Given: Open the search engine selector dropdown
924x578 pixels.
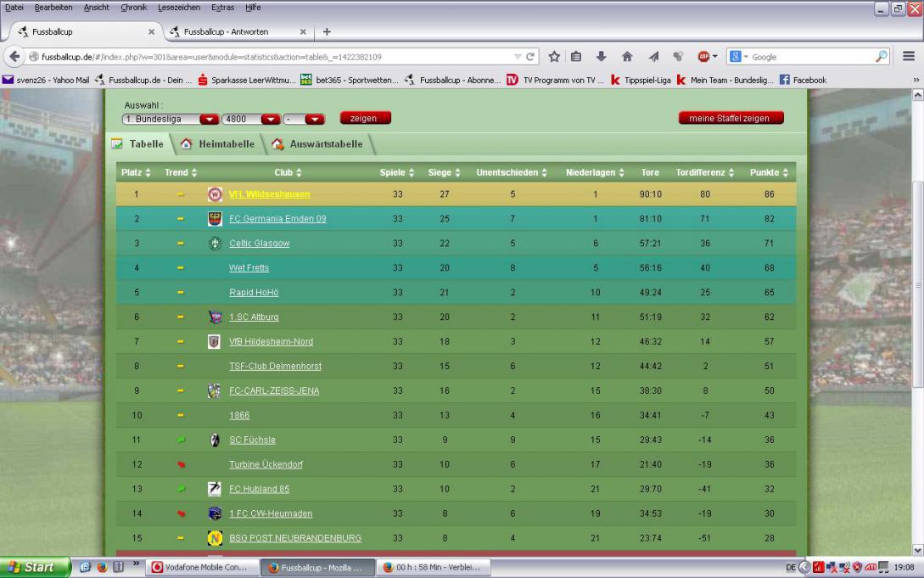Looking at the screenshot, I should (738, 57).
